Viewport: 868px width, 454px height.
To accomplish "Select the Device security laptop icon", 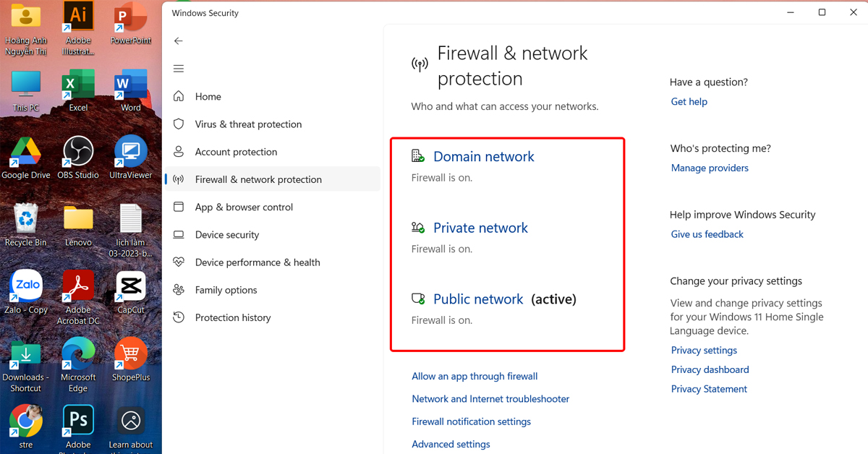I will pyautogui.click(x=179, y=235).
